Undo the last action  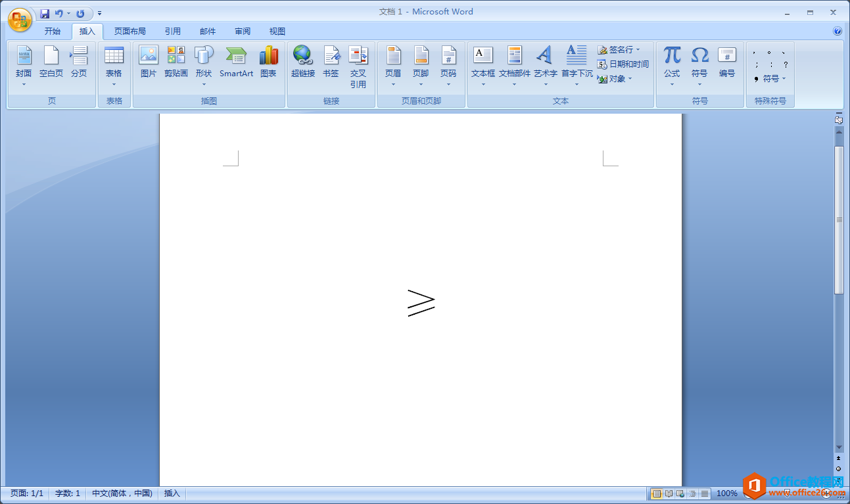pyautogui.click(x=59, y=13)
